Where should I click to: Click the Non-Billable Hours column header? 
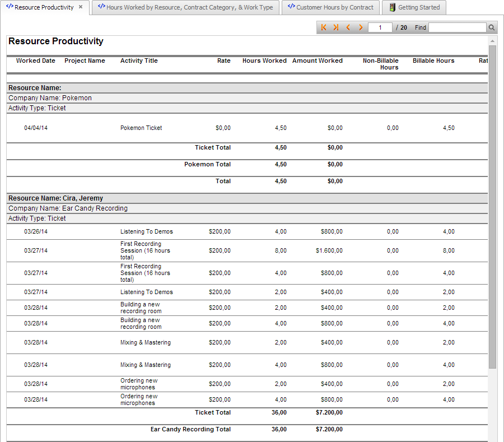381,64
